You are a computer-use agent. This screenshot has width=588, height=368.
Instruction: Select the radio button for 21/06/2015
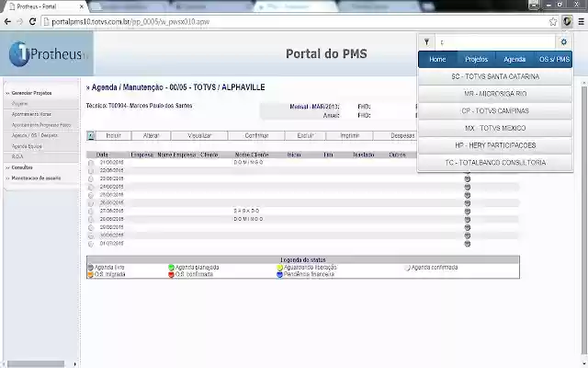[91, 163]
